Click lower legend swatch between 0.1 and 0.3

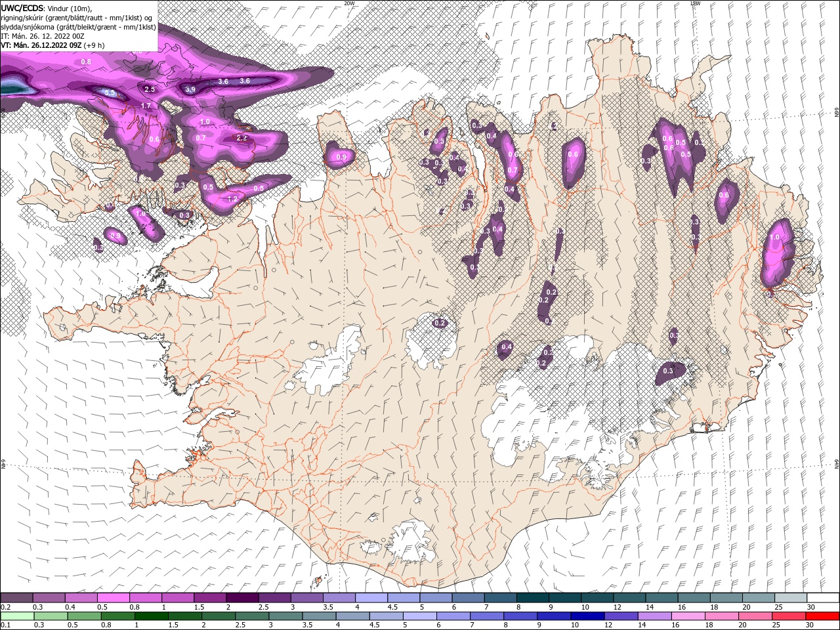[x=16, y=616]
